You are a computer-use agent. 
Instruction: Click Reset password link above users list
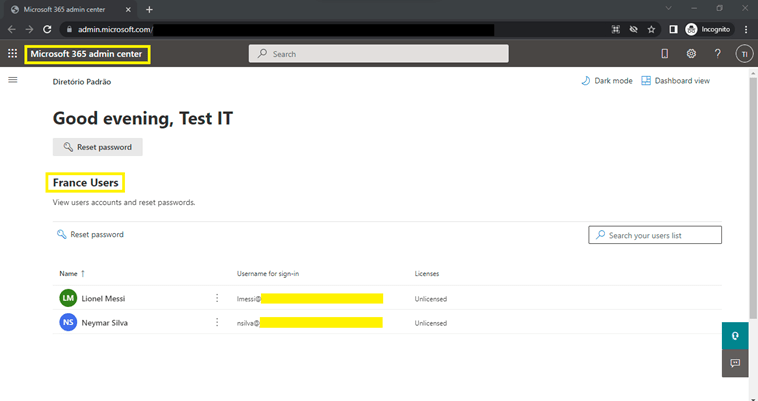91,235
